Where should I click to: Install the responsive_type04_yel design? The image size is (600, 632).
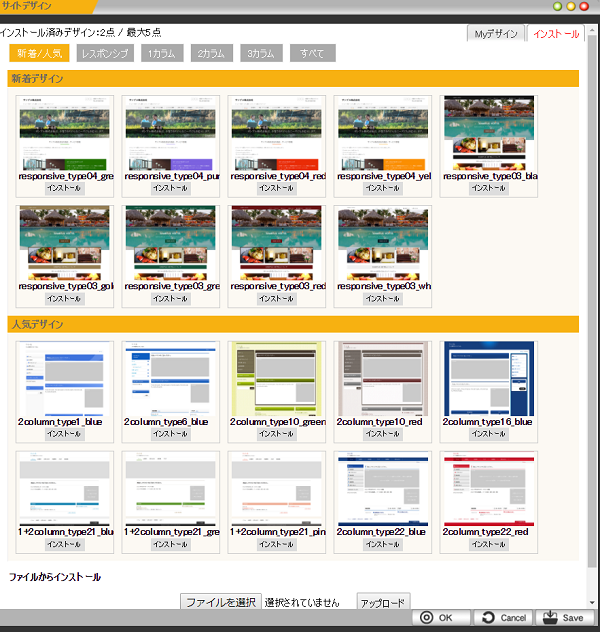pyautogui.click(x=383, y=188)
